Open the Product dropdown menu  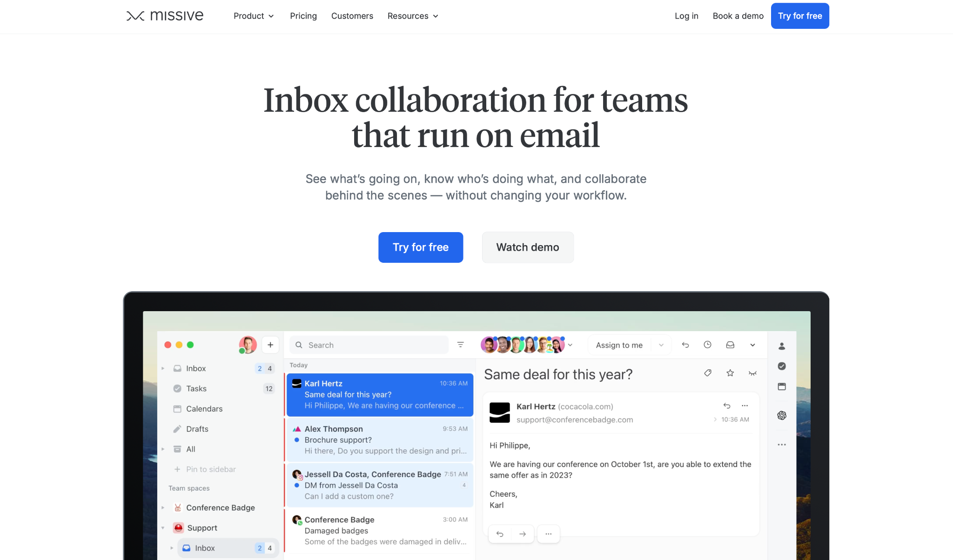[x=254, y=16]
